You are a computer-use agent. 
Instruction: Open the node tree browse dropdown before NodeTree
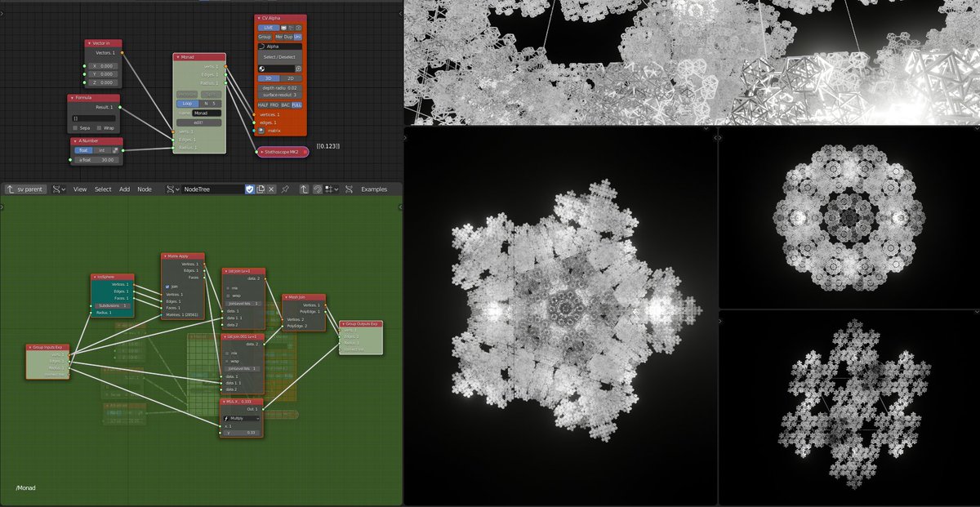(x=172, y=189)
